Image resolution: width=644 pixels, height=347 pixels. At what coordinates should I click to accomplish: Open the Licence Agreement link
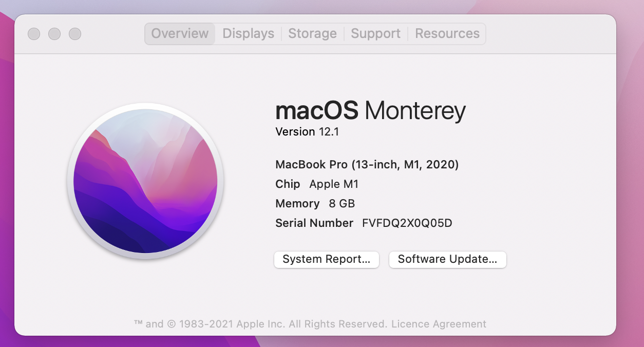[x=439, y=324]
